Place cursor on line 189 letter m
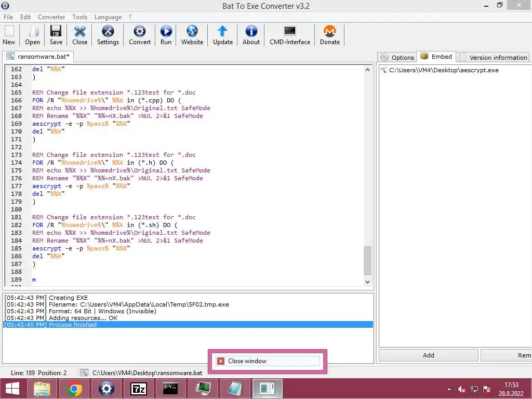532x399 pixels. pyautogui.click(x=34, y=280)
